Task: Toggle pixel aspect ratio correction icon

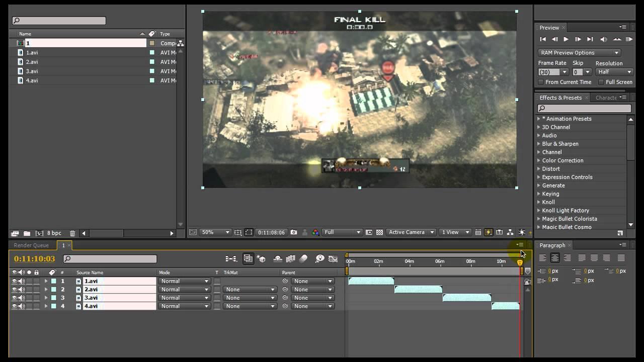Action: pyautogui.click(x=478, y=232)
